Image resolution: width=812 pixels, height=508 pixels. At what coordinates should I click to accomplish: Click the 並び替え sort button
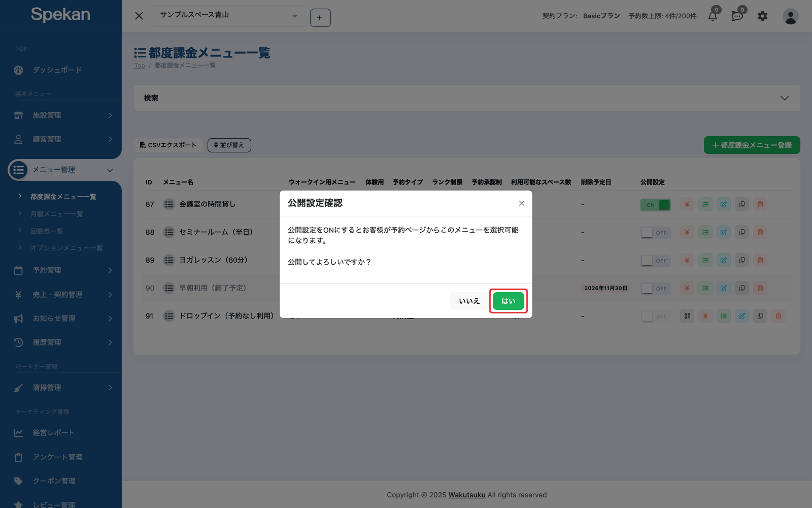[229, 145]
